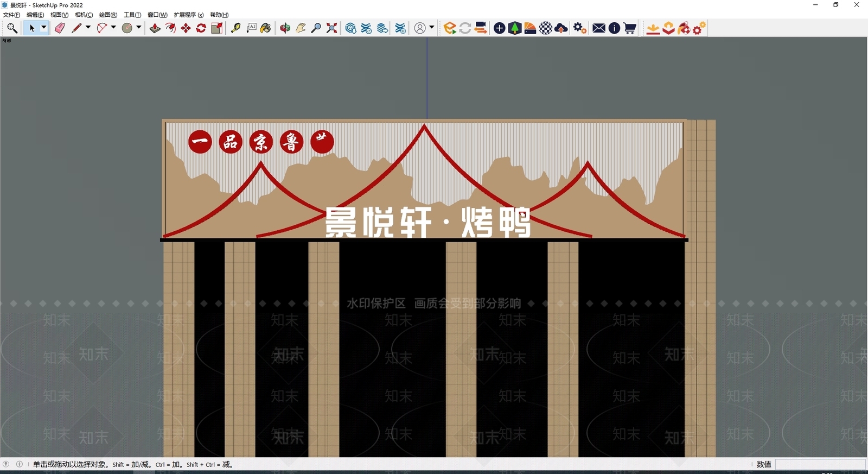Open the 窗口(W) menu
Screen dimensions: 868x474
click(157, 15)
